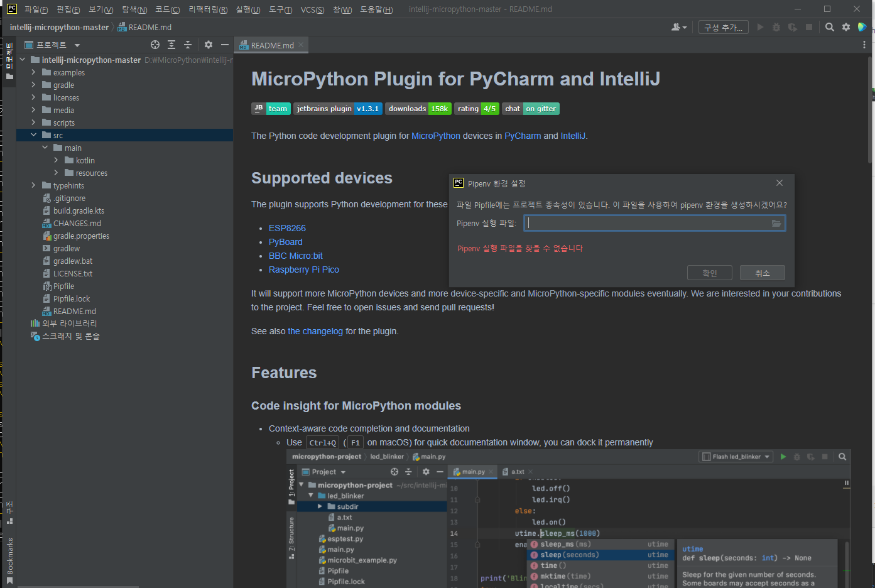Close the Pipenv 환경 설정 dialog with X
Screen dimensions: 875x588
click(x=780, y=183)
